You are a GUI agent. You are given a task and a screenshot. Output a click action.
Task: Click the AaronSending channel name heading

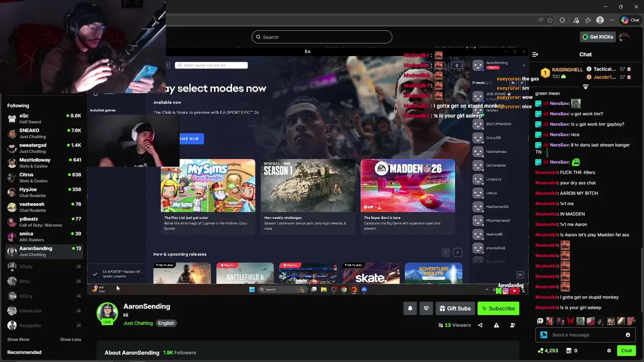point(146,306)
